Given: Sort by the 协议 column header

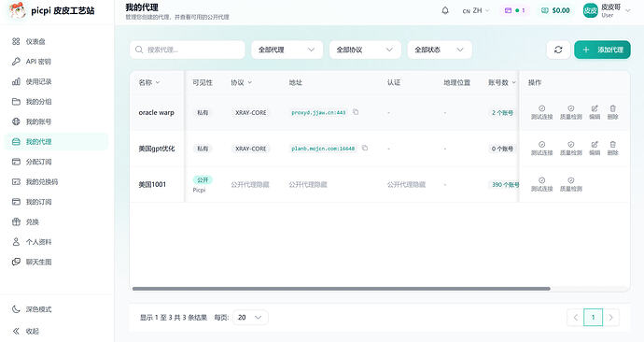Looking at the screenshot, I should pos(242,82).
